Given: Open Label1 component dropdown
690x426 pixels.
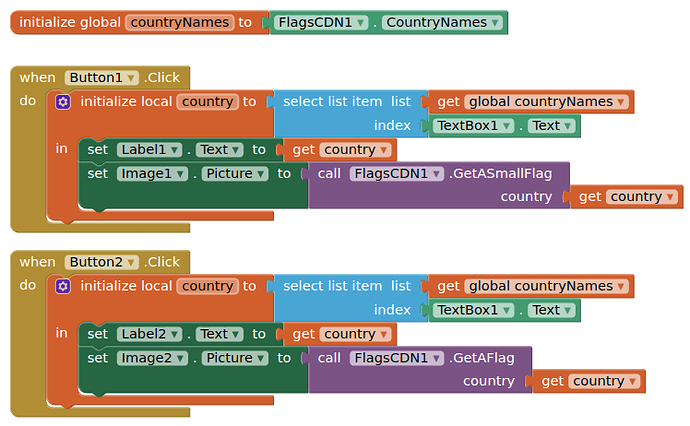Looking at the screenshot, I should point(150,150).
